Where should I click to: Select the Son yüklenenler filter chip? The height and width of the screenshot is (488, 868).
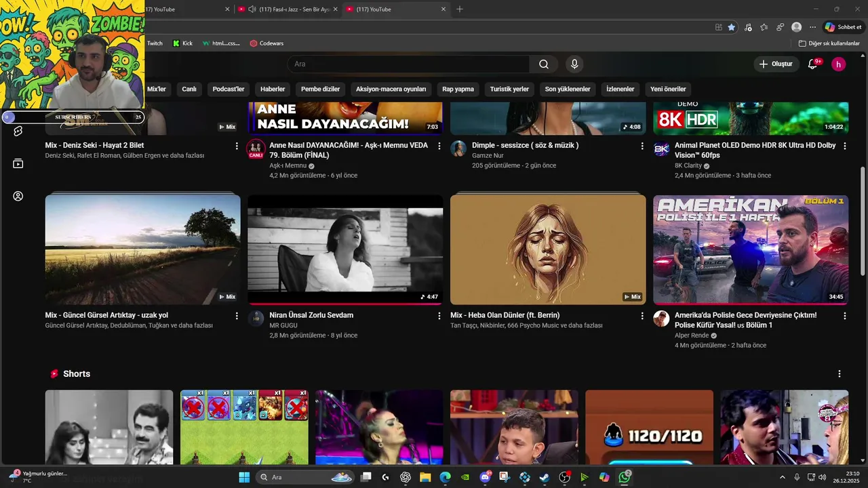point(568,89)
